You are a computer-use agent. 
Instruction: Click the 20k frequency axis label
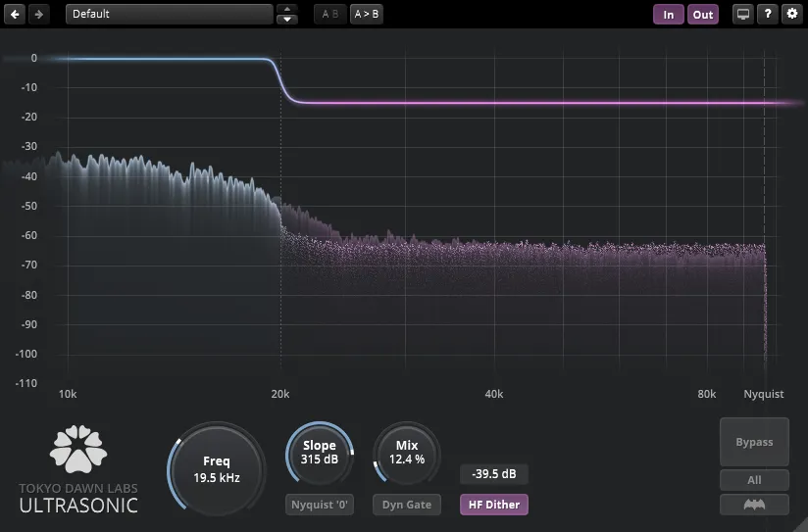[x=280, y=394]
